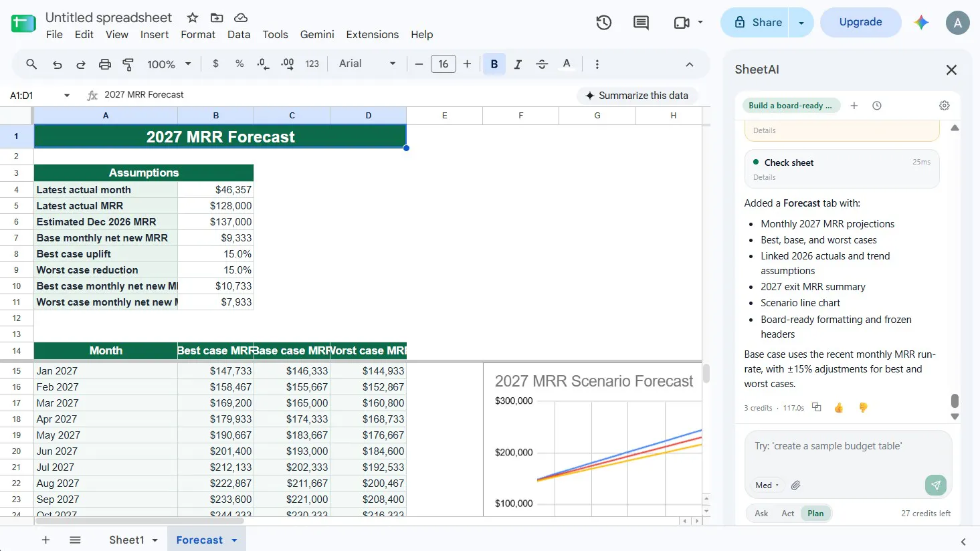The width and height of the screenshot is (980, 551).
Task: Open the text color picker
Action: click(567, 64)
